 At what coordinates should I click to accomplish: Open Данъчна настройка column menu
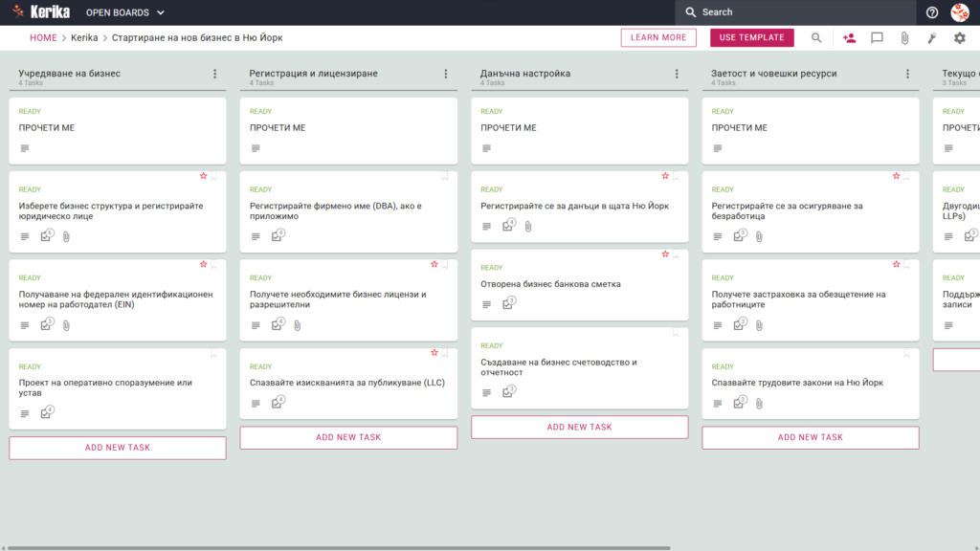pyautogui.click(x=677, y=74)
